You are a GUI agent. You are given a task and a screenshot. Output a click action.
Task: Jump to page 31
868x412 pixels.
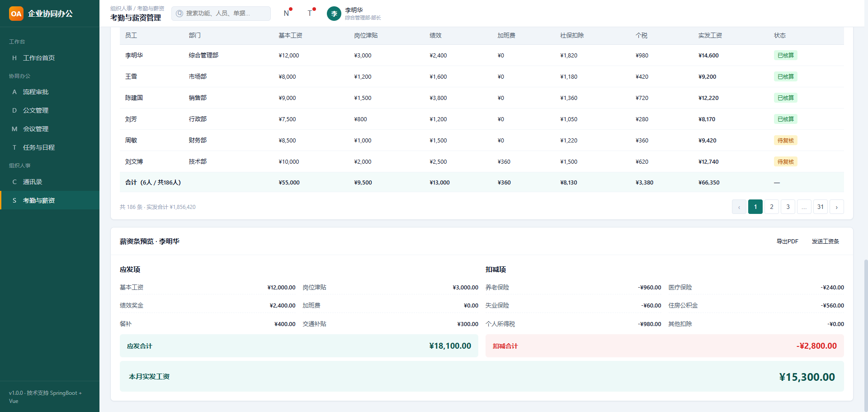click(821, 207)
